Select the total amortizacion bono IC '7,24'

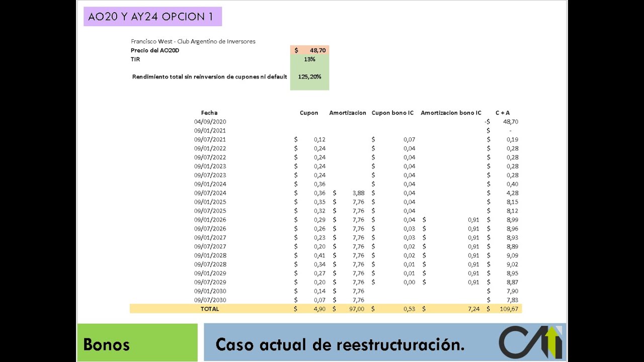tap(473, 309)
